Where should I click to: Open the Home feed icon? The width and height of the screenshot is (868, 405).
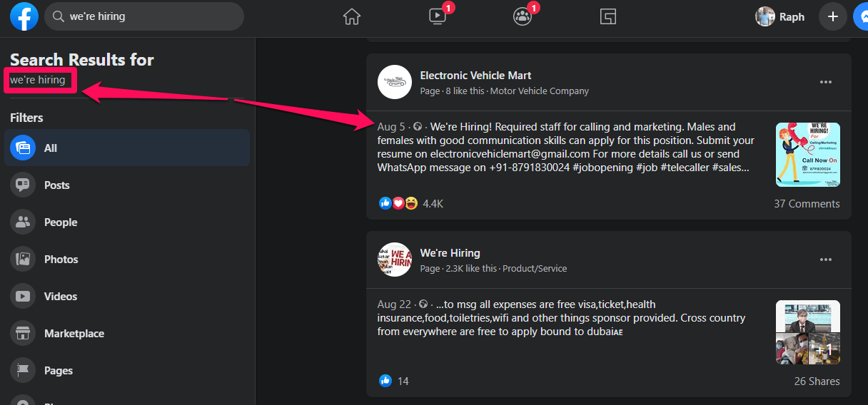coord(352,16)
